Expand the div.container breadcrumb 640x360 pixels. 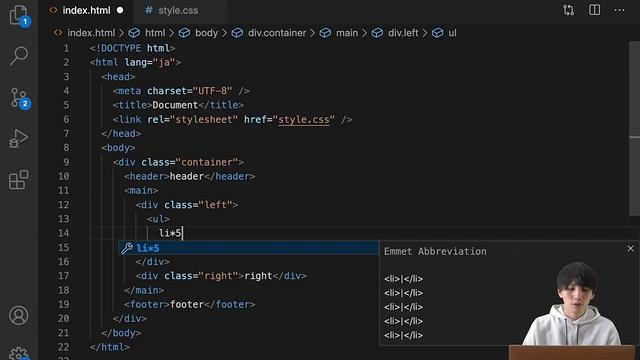pyautogui.click(x=277, y=33)
